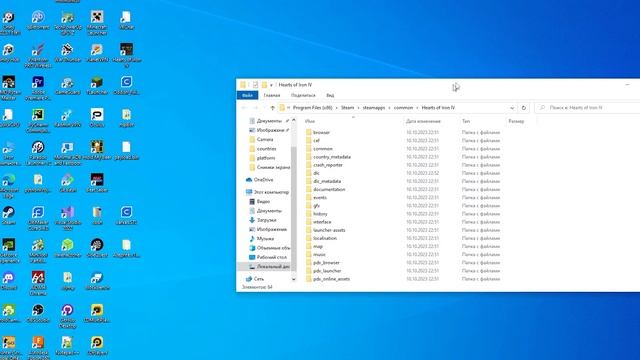The width and height of the screenshot is (640, 360).
Task: Open the Visual Studio 2022 shortcut
Action: tap(67, 218)
